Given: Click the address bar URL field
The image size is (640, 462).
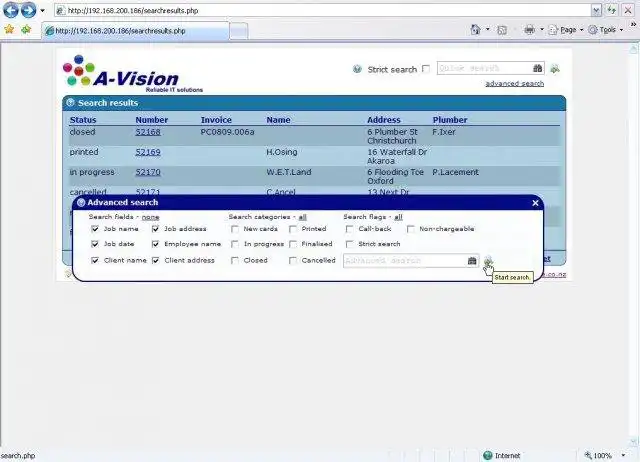Looking at the screenshot, I should click(x=322, y=11).
